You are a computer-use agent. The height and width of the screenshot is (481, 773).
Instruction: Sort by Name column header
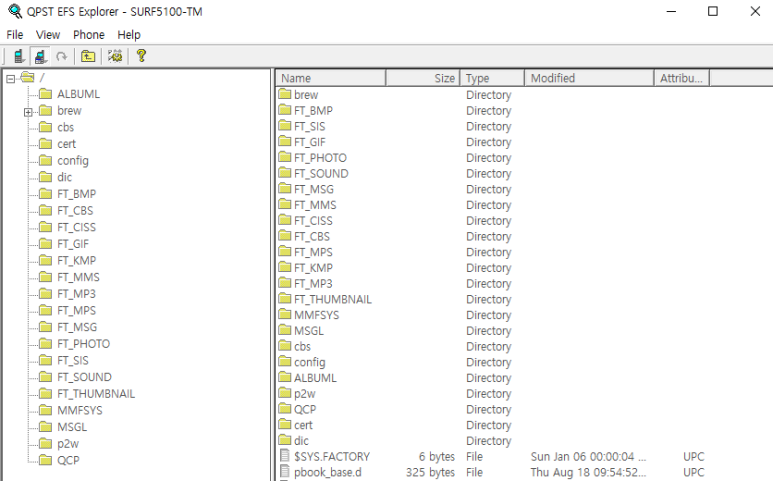(x=331, y=78)
